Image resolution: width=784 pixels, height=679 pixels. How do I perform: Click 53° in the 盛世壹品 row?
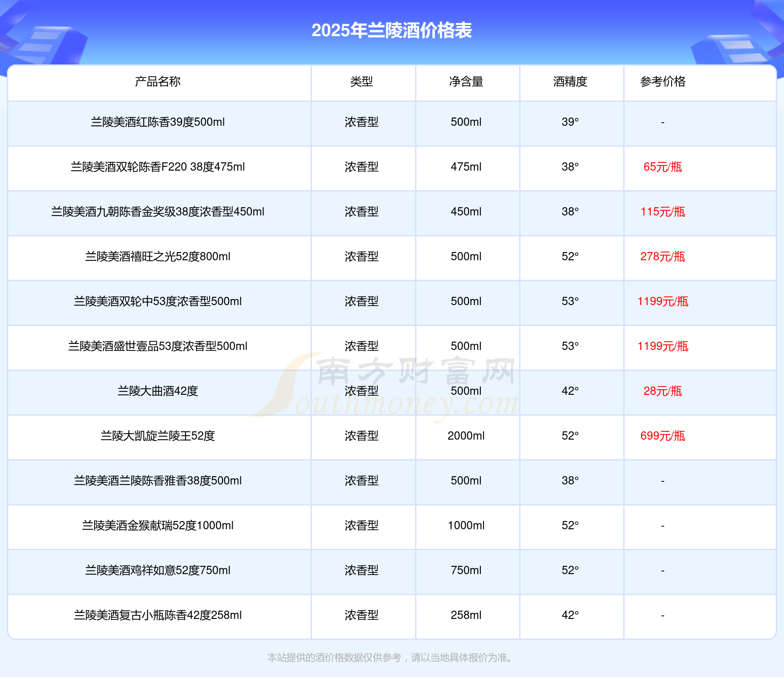click(x=570, y=346)
